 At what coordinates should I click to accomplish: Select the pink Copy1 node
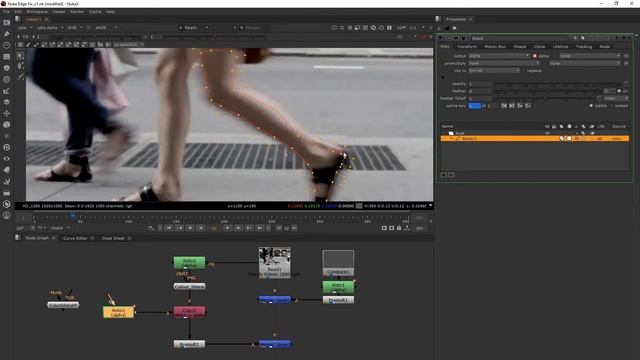[x=189, y=312]
